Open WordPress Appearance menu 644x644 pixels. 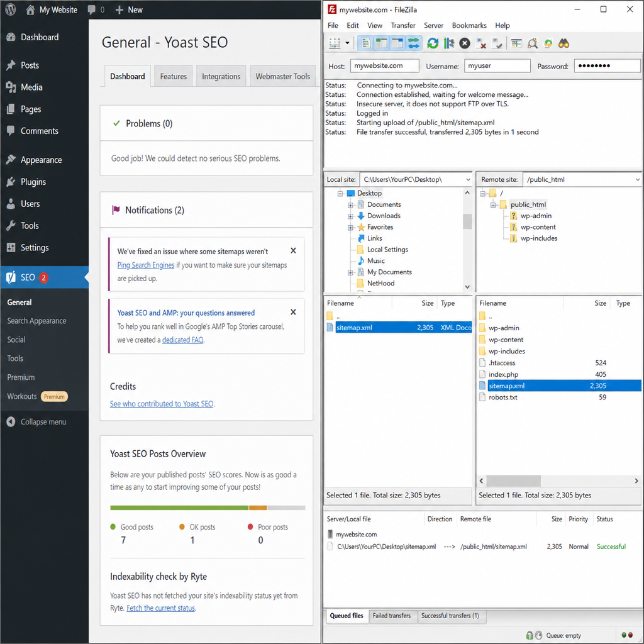(41, 160)
